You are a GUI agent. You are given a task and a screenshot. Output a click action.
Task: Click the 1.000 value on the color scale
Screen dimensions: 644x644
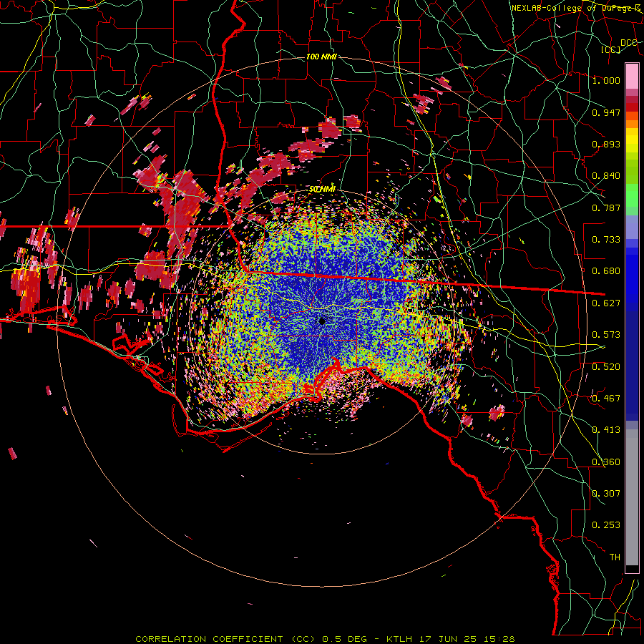(606, 80)
